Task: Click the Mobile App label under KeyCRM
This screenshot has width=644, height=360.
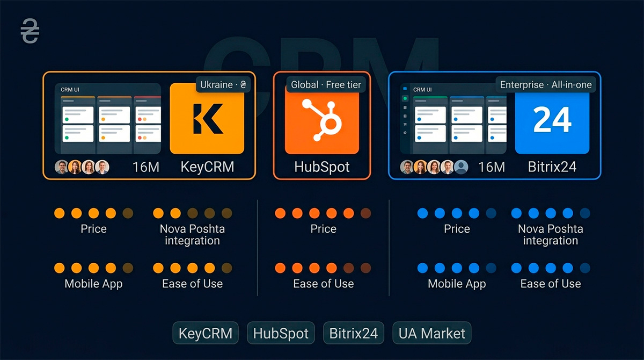Action: click(x=93, y=284)
